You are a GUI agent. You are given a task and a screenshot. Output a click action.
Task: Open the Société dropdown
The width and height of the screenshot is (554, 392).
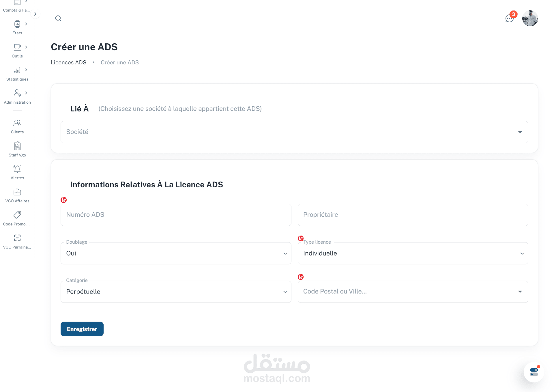[294, 132]
